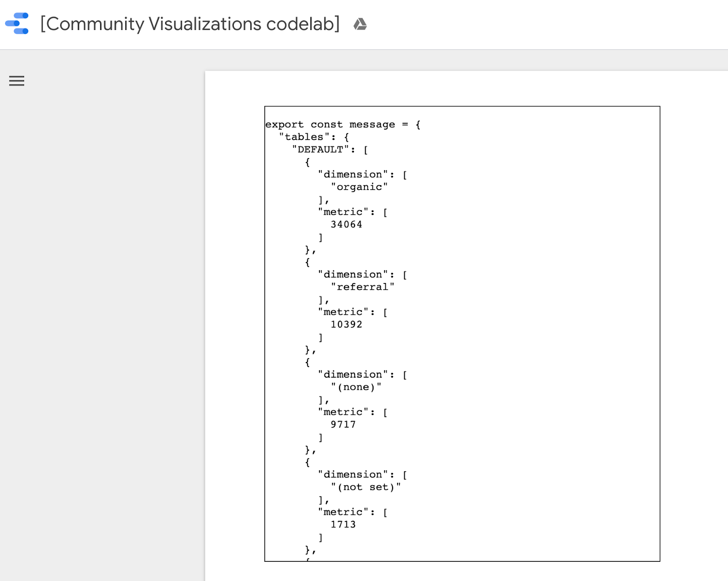Select the "organic" dimension value
The width and height of the screenshot is (728, 581).
(x=359, y=187)
